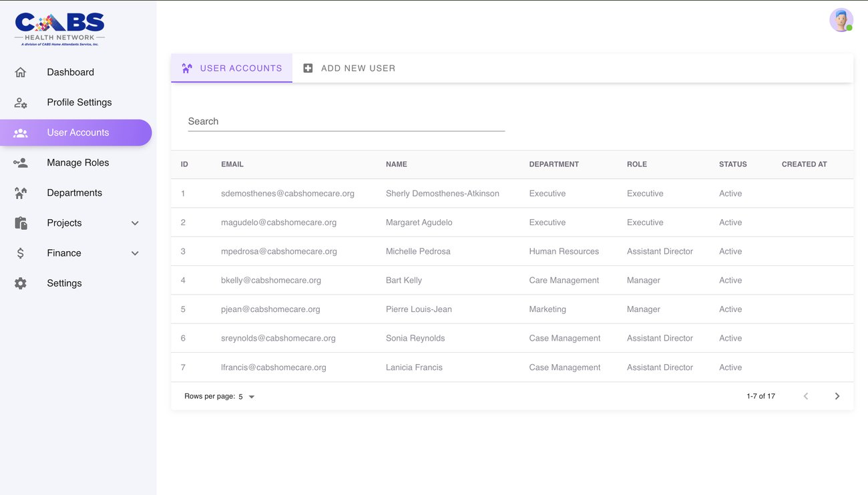Click Active status in Lanicia Francis row
Screen dimensions: 868x495
pyautogui.click(x=730, y=367)
